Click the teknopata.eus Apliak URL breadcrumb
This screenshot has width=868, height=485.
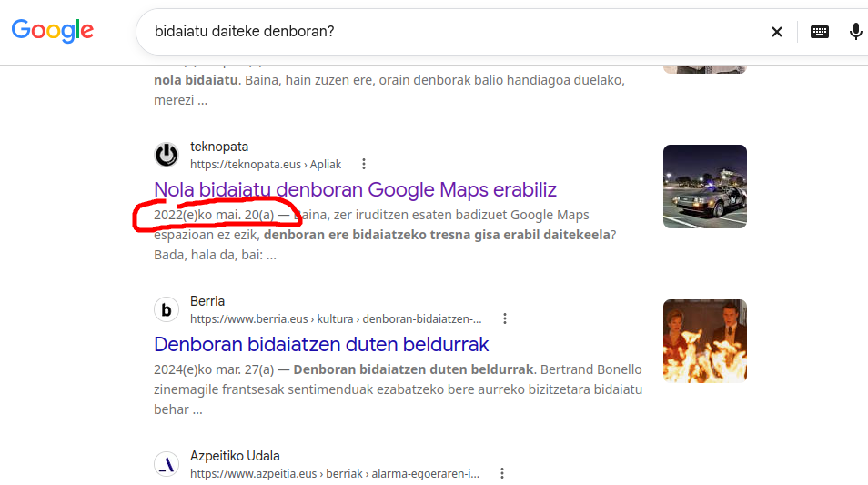(266, 165)
